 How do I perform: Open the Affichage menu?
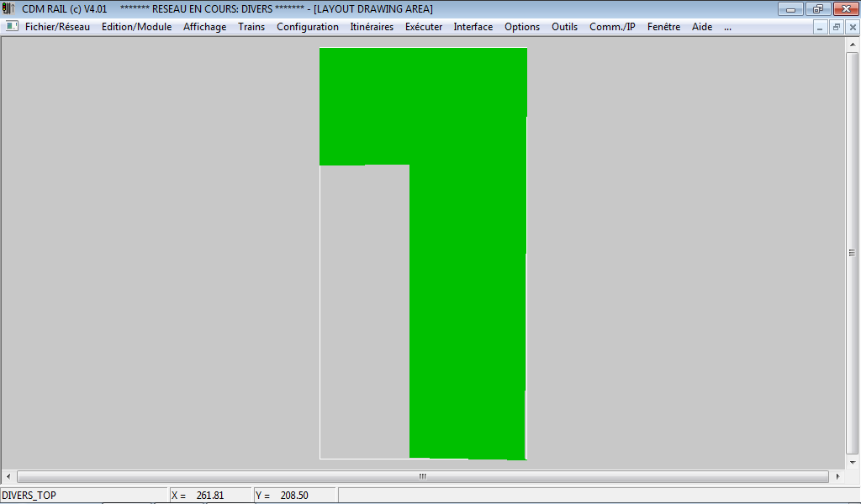pos(205,27)
